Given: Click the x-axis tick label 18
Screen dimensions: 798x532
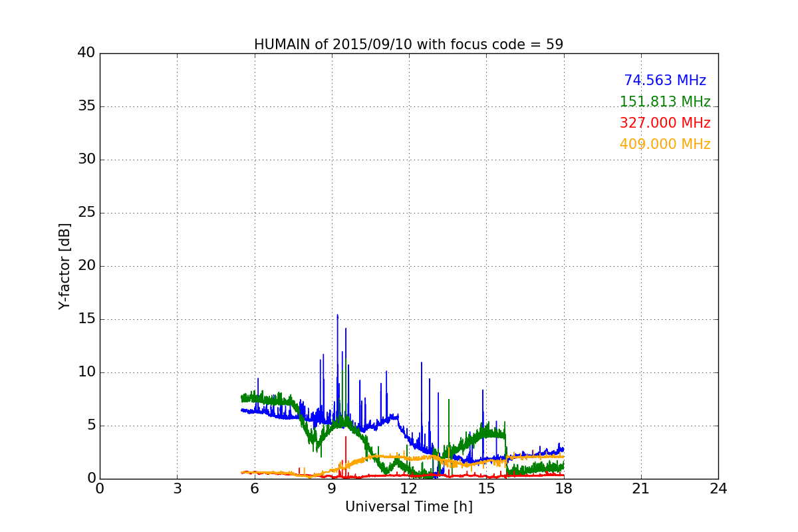Looking at the screenshot, I should 563,489.
